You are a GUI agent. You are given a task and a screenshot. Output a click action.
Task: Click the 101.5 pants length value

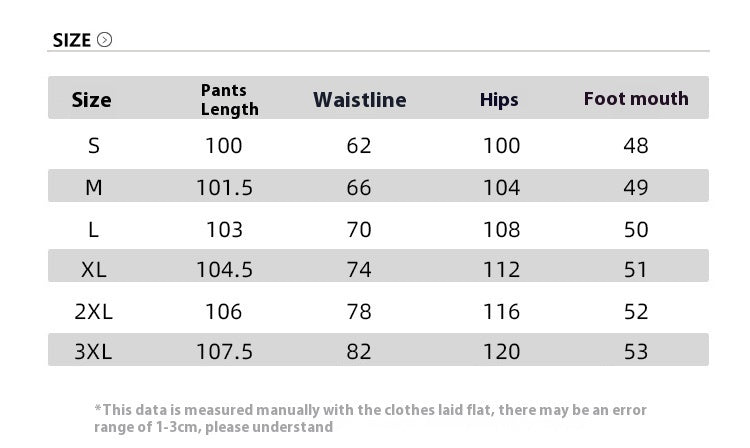coord(224,188)
